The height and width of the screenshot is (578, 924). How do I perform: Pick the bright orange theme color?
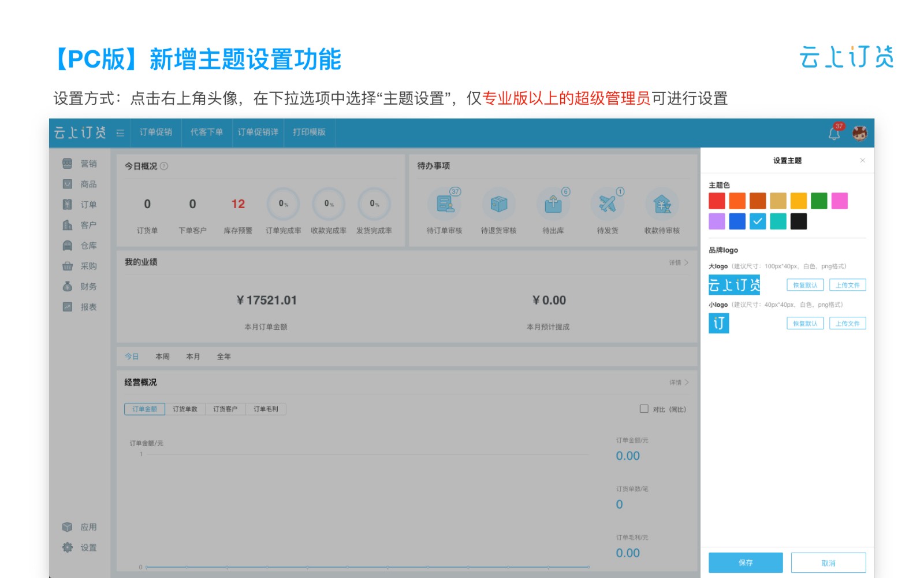[737, 201]
